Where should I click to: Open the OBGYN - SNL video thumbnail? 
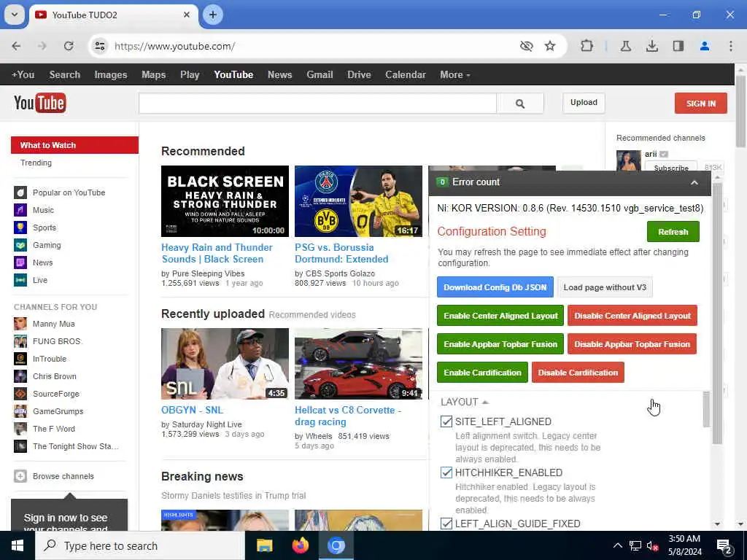coord(225,363)
